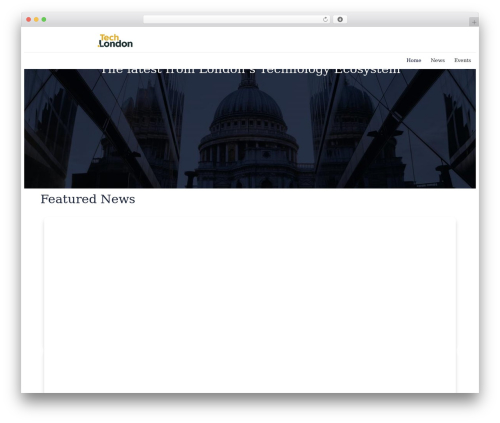Open the Events menu item
The width and height of the screenshot is (500, 423).
pos(462,60)
